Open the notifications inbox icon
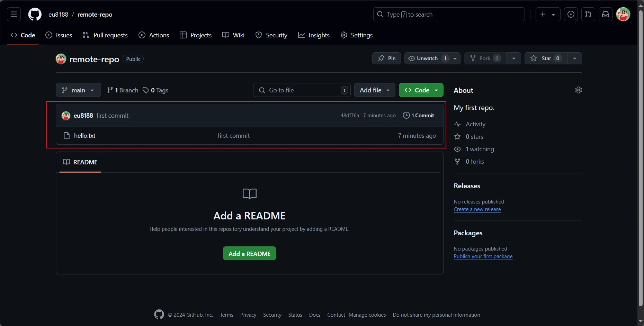Image resolution: width=644 pixels, height=326 pixels. pos(605,14)
